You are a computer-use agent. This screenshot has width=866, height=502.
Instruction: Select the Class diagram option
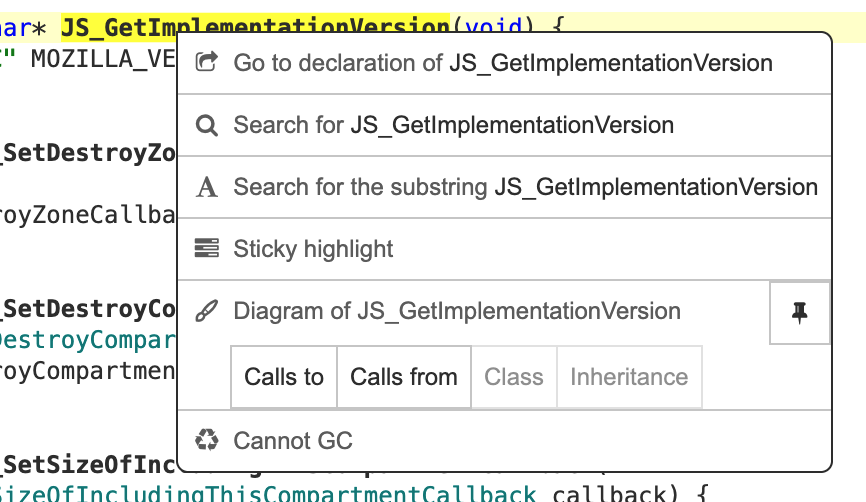click(x=514, y=377)
